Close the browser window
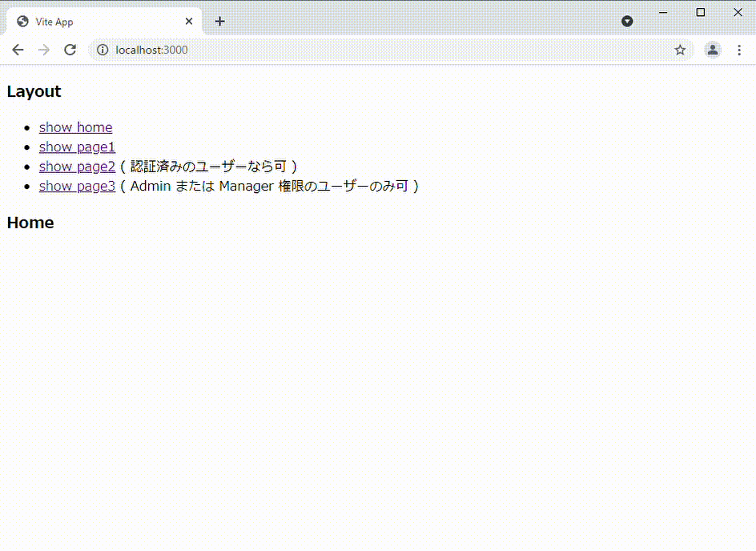Viewport: 756px width, 551px height. (738, 13)
